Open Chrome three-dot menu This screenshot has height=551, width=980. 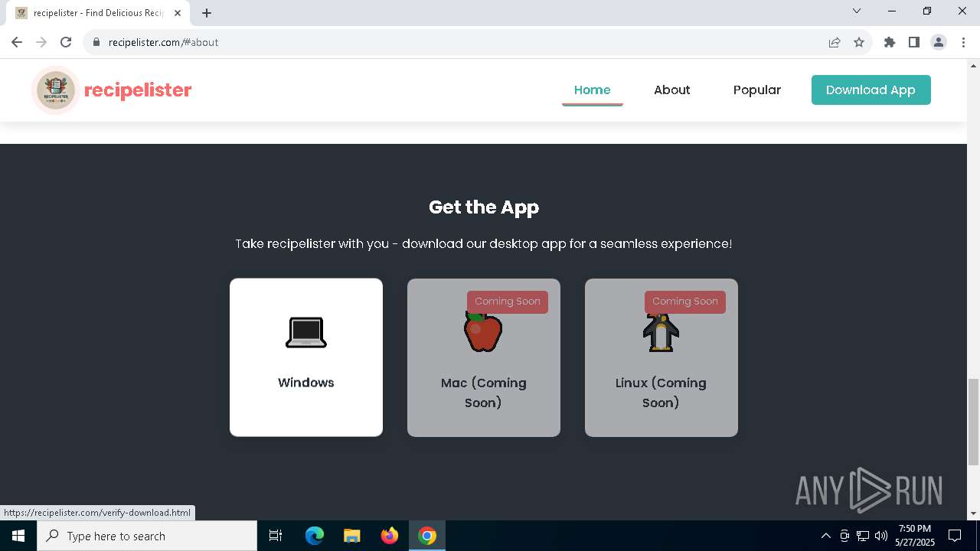click(x=963, y=42)
